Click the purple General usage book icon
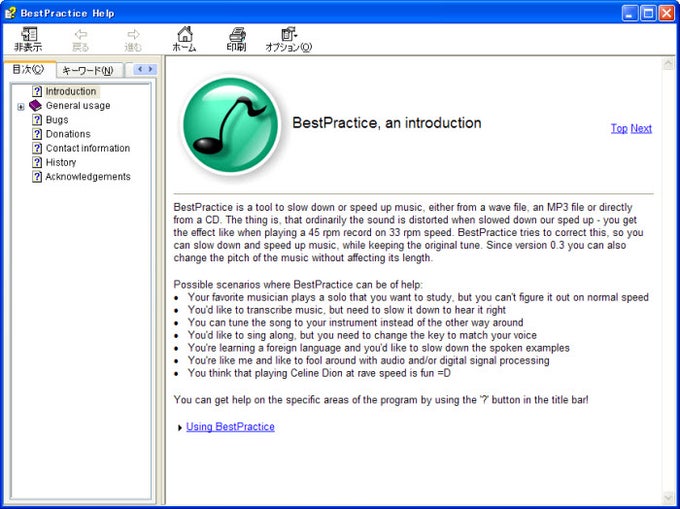 click(35, 105)
